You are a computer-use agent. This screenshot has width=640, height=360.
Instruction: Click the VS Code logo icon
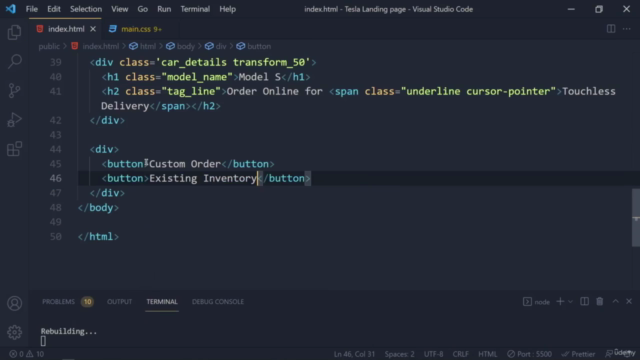point(11,9)
